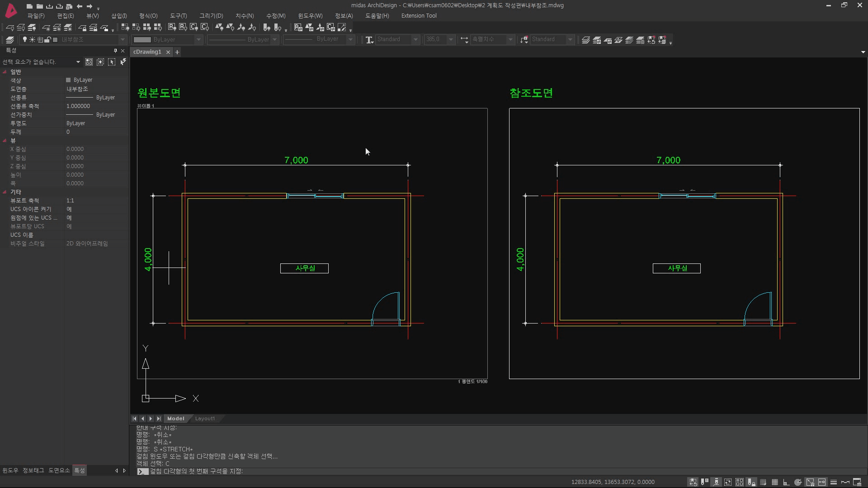Screen dimensions: 868x488
Task: Toggle layer lock icon in layer dropdown
Action: (x=47, y=40)
